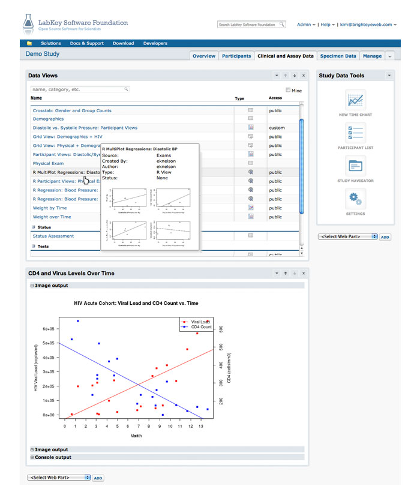This screenshot has width=420, height=504.
Task: Open the Status Assessment link
Action: [53, 236]
